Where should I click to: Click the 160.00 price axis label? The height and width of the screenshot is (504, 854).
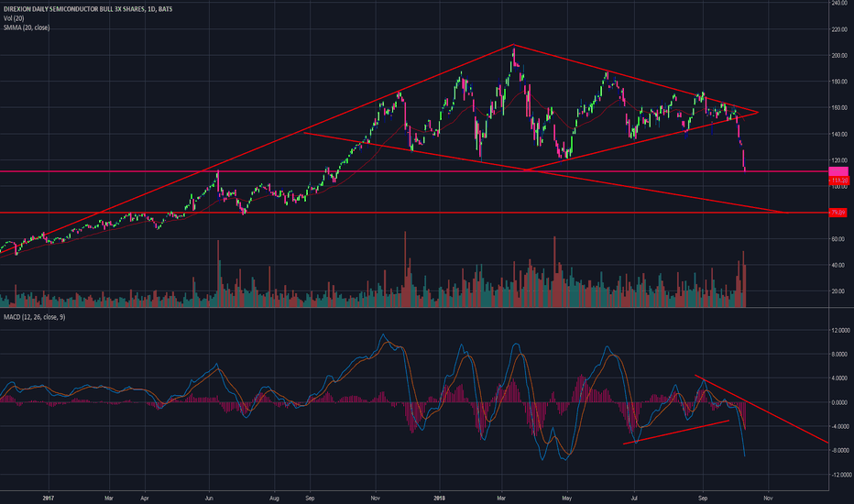pos(839,108)
